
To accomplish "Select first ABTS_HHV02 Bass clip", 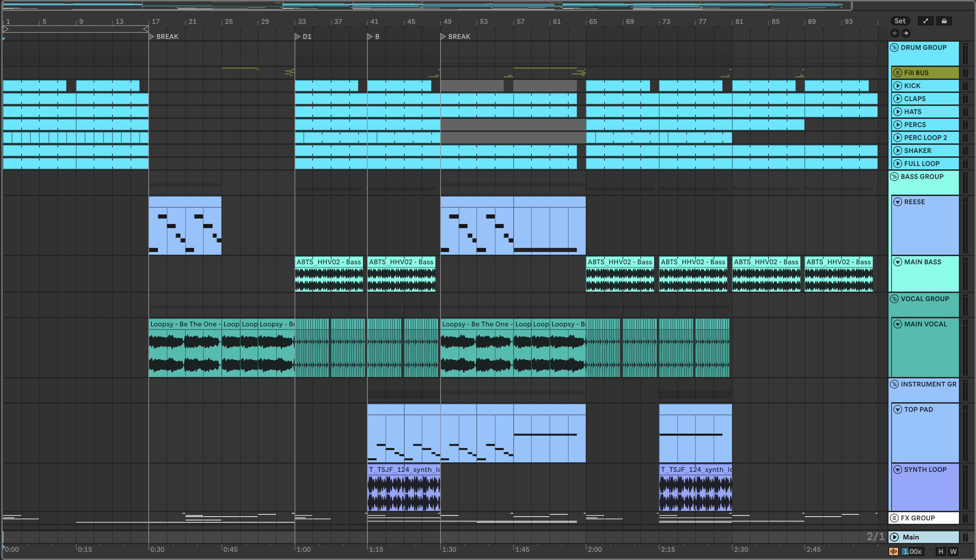I will [x=328, y=262].
